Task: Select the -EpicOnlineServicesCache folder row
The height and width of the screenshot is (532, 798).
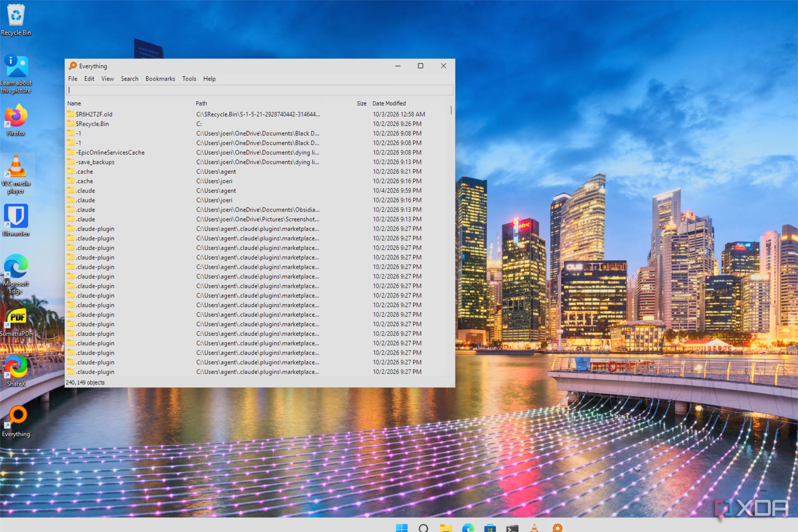Action: pyautogui.click(x=256, y=152)
